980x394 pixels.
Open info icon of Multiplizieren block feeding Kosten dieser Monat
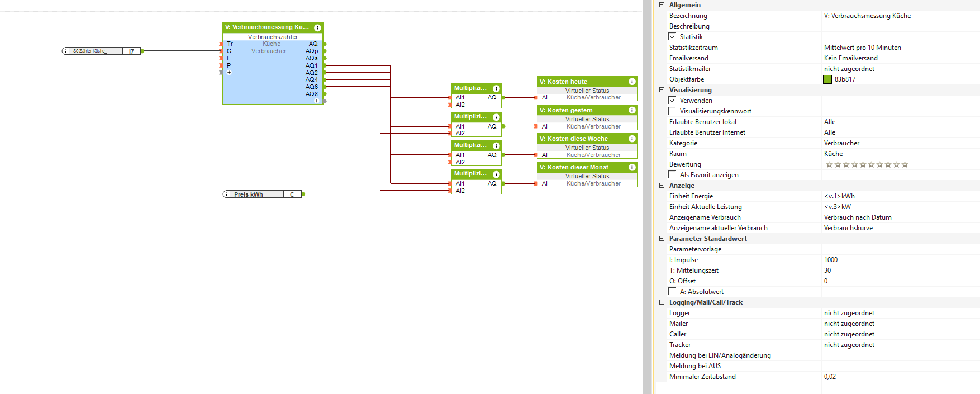click(496, 174)
